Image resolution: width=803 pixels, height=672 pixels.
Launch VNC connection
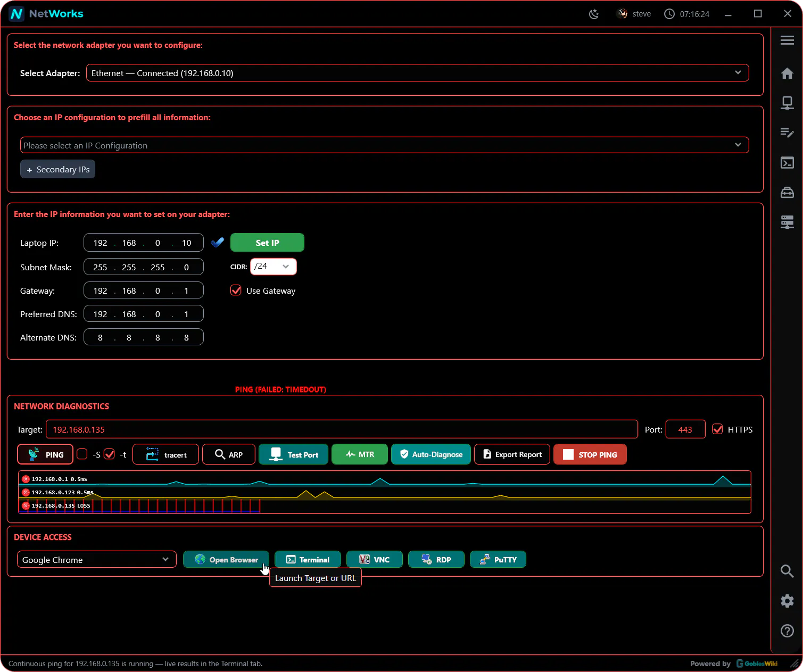tap(374, 560)
